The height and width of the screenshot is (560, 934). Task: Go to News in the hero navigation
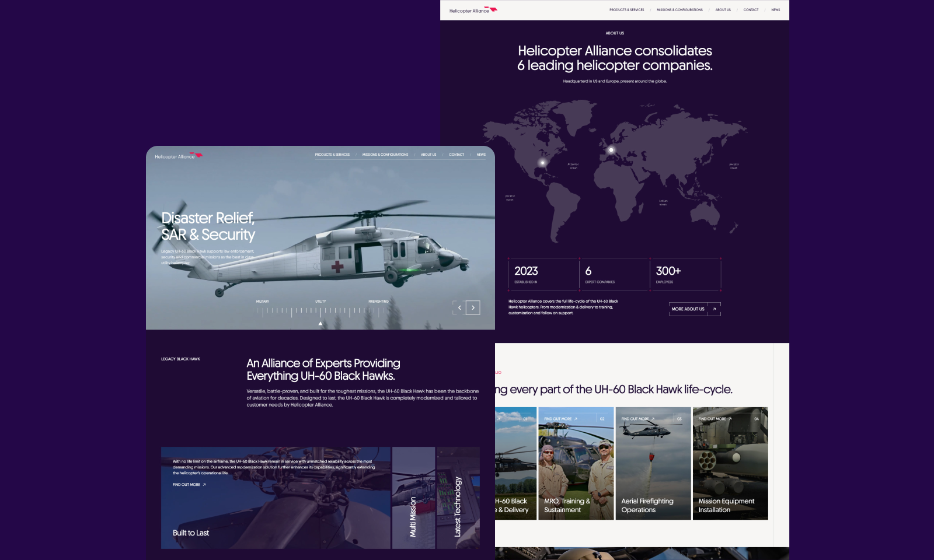(x=481, y=155)
